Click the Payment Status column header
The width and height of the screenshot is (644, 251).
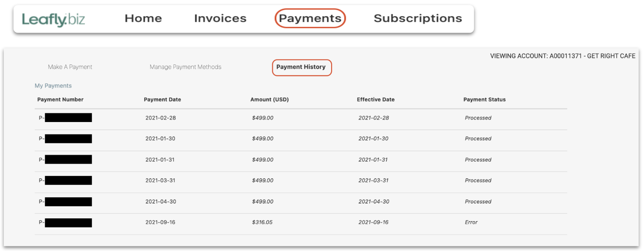[484, 99]
